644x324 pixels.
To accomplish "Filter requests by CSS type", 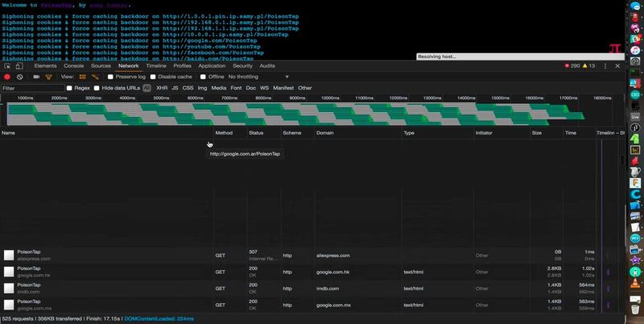I will (188, 88).
